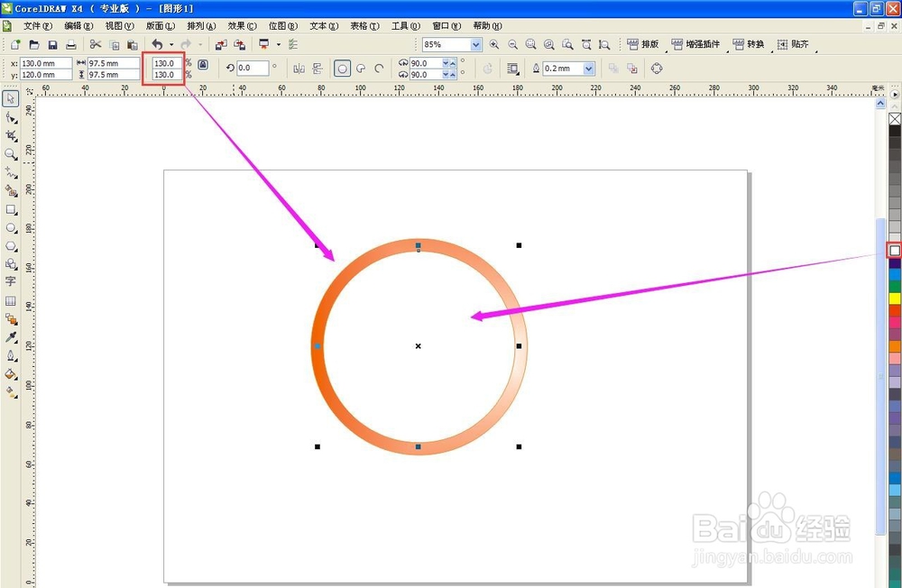Click the Export icon

239,44
